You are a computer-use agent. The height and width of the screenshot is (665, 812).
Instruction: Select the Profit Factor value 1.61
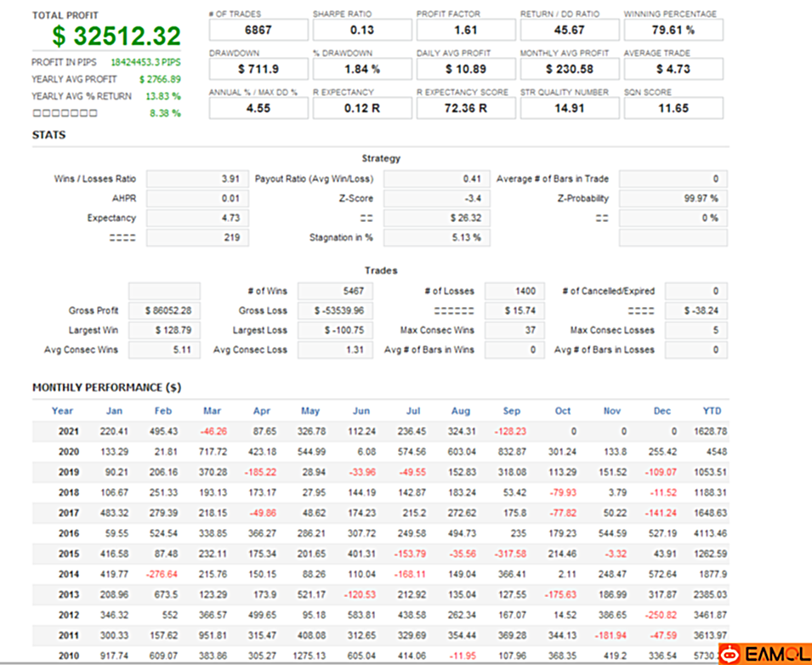[466, 31]
